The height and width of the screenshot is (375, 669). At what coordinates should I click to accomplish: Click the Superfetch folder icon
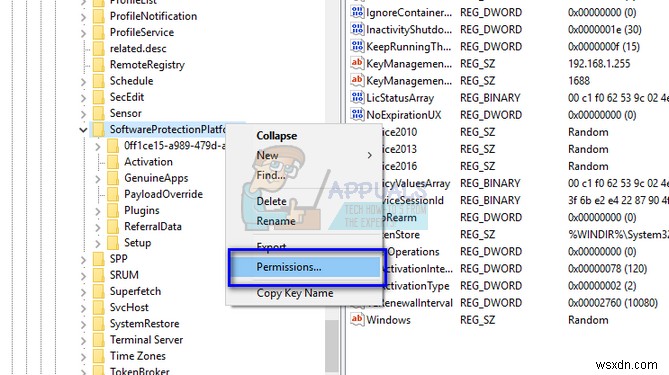[x=99, y=291]
